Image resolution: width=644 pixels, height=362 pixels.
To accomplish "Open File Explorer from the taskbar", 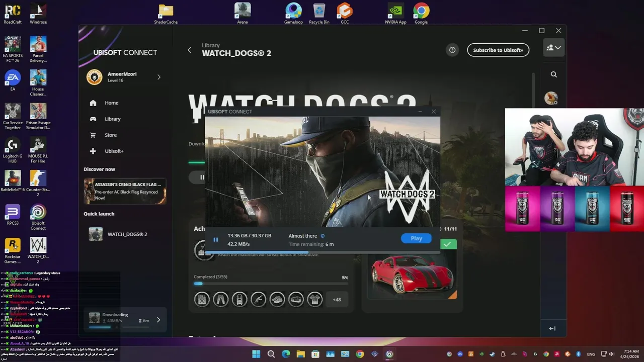I will tap(300, 354).
